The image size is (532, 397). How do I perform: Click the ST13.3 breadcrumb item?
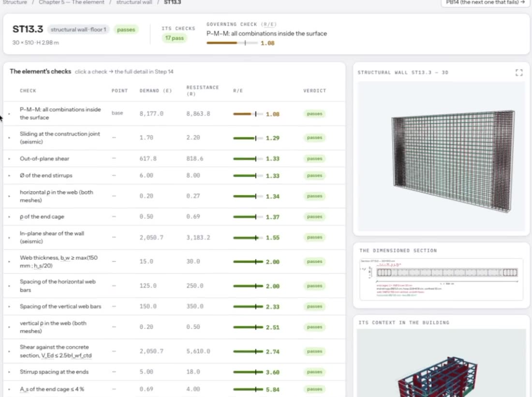coord(172,2)
